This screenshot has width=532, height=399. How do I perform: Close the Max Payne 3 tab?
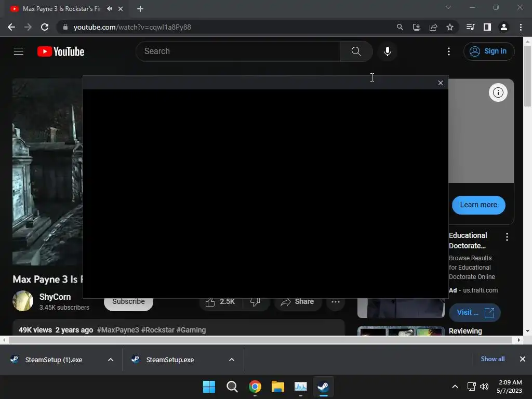(x=121, y=9)
